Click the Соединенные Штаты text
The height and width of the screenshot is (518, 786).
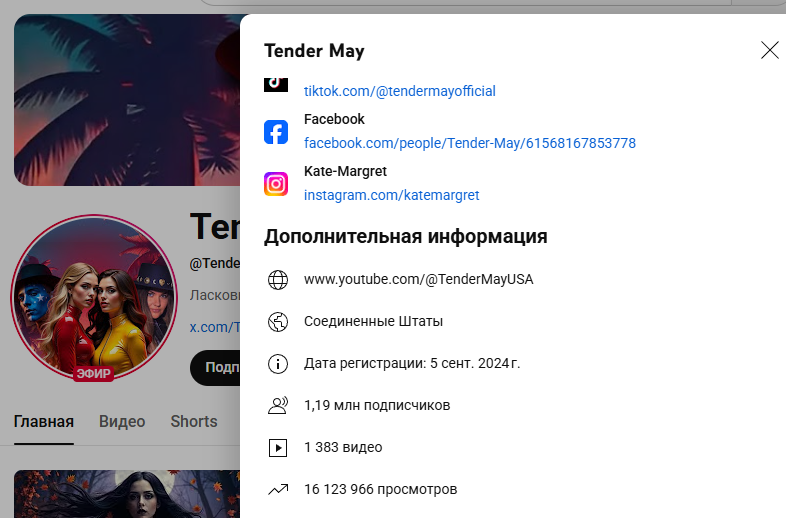point(373,321)
